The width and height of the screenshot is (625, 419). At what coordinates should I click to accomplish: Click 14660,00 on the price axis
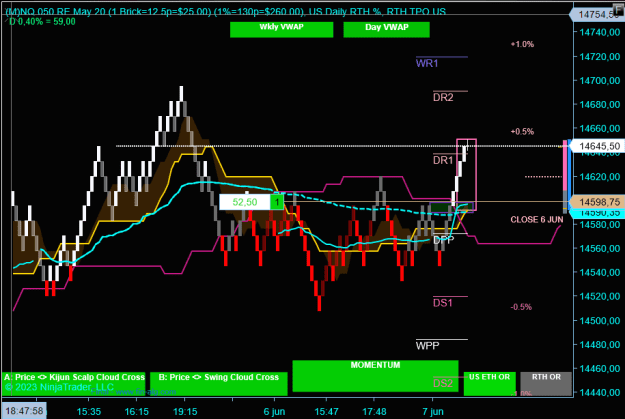599,128
